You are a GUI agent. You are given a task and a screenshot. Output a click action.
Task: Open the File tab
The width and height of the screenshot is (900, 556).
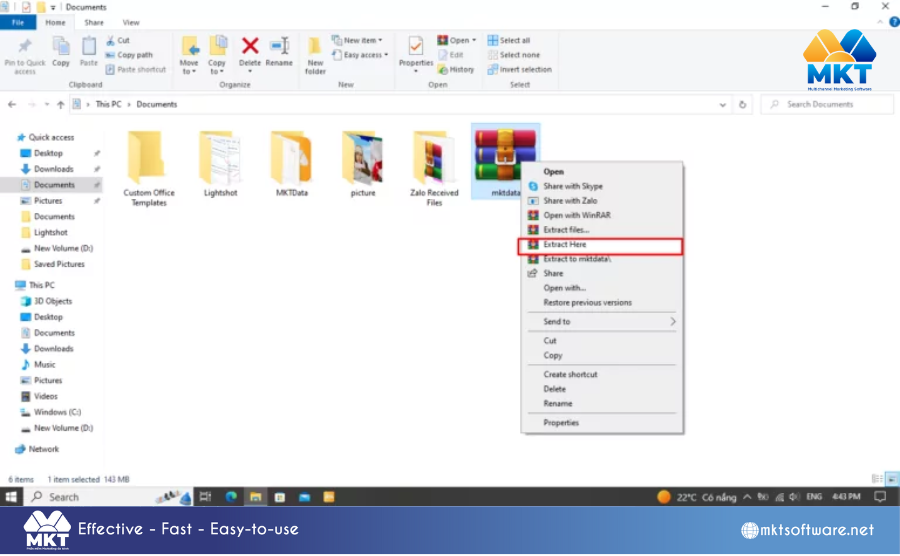pyautogui.click(x=18, y=22)
